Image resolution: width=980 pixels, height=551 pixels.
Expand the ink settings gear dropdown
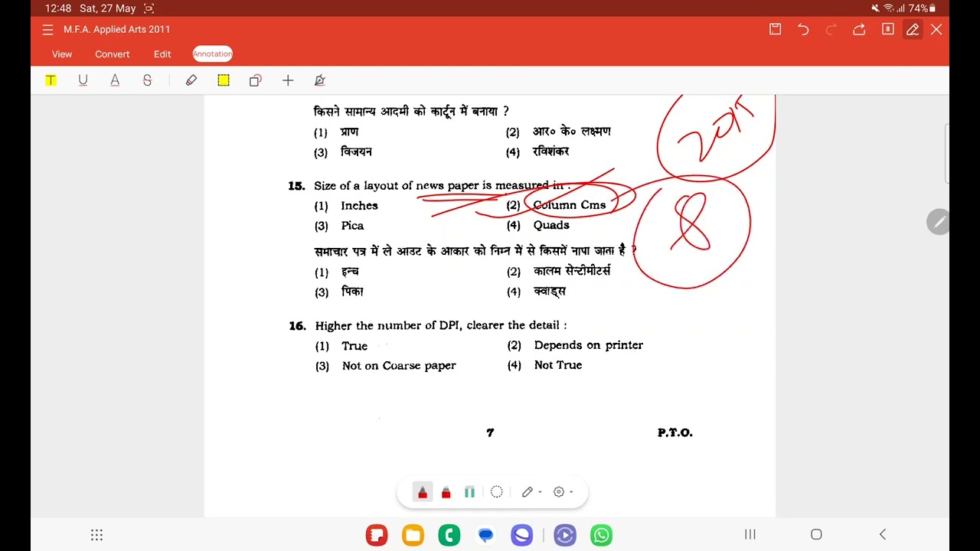click(570, 492)
